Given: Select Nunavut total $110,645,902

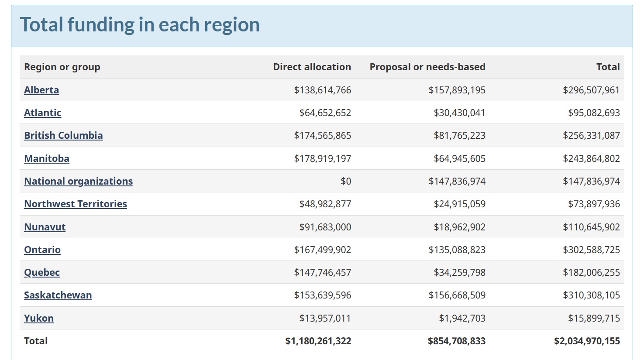Looking at the screenshot, I should pyautogui.click(x=591, y=227).
